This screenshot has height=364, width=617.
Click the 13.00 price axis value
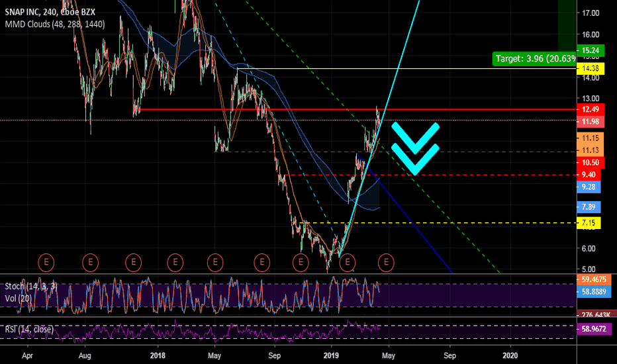[591, 99]
